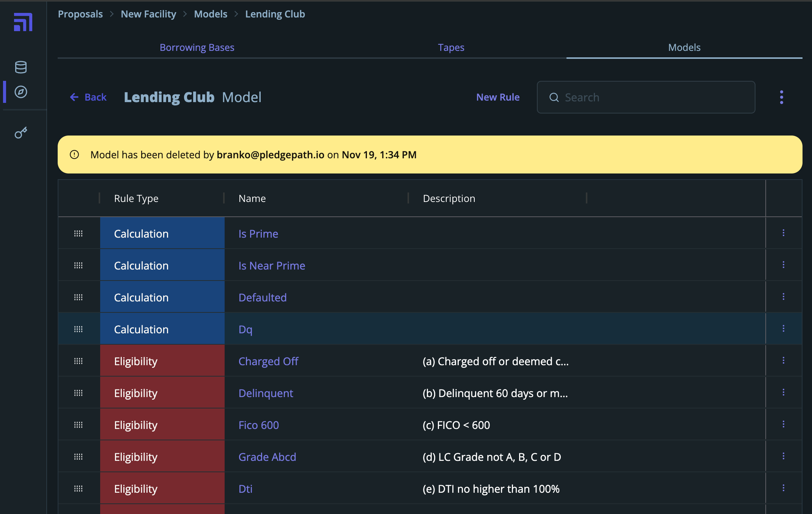Viewport: 812px width, 514px height.
Task: Switch to the Tapes tab
Action: pyautogui.click(x=451, y=47)
